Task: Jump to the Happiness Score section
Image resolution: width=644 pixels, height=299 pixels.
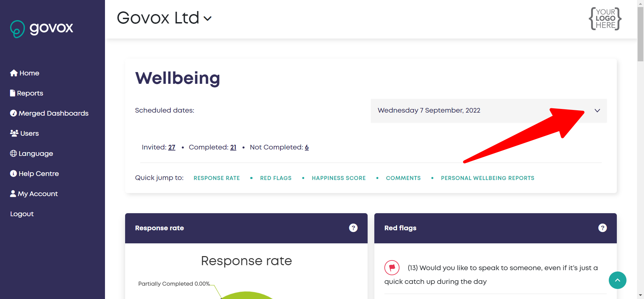Action: coord(339,178)
